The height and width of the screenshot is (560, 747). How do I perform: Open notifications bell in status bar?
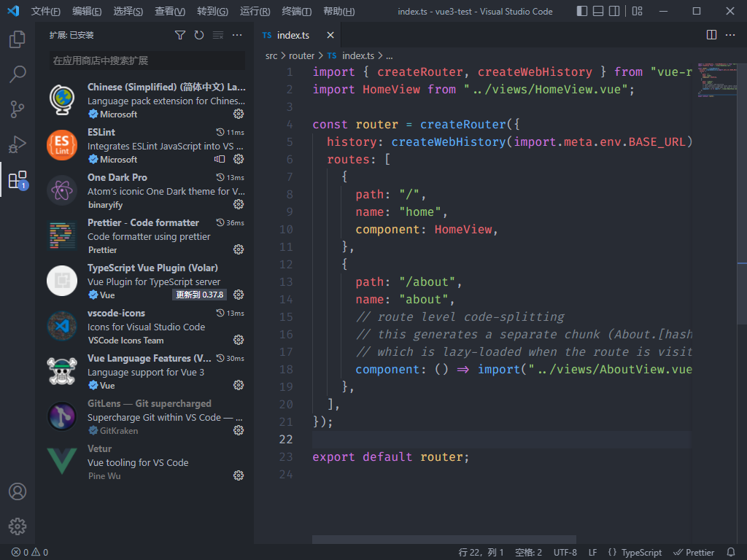731,553
